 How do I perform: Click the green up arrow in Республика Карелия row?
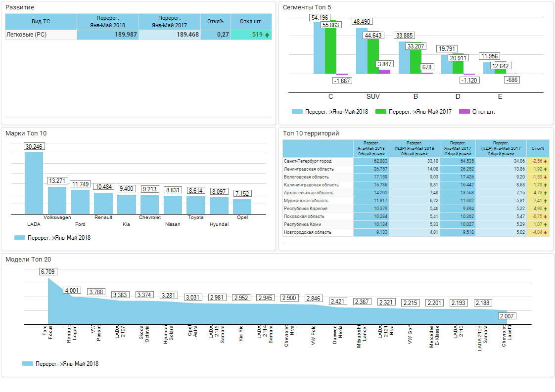pos(545,209)
